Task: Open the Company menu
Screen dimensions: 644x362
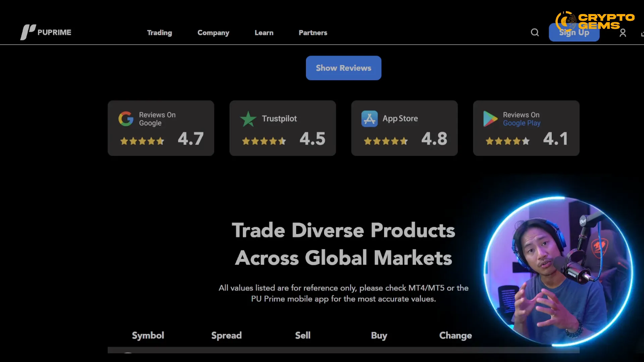Action: 213,33
